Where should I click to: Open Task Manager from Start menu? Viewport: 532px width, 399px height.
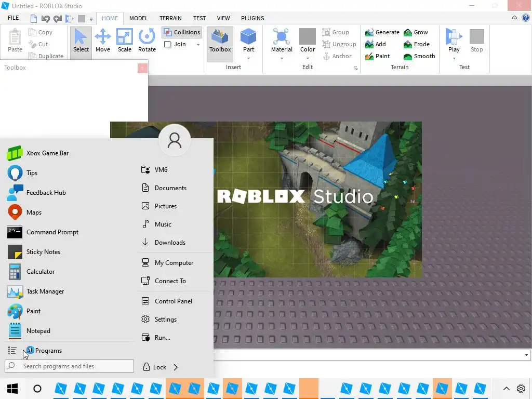click(36, 291)
